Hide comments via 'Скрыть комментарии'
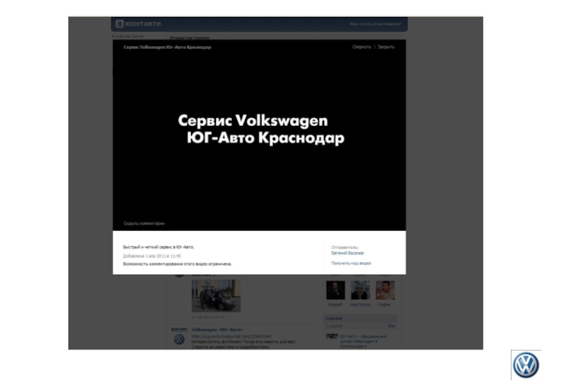This screenshot has width=566, height=392. pos(144,224)
